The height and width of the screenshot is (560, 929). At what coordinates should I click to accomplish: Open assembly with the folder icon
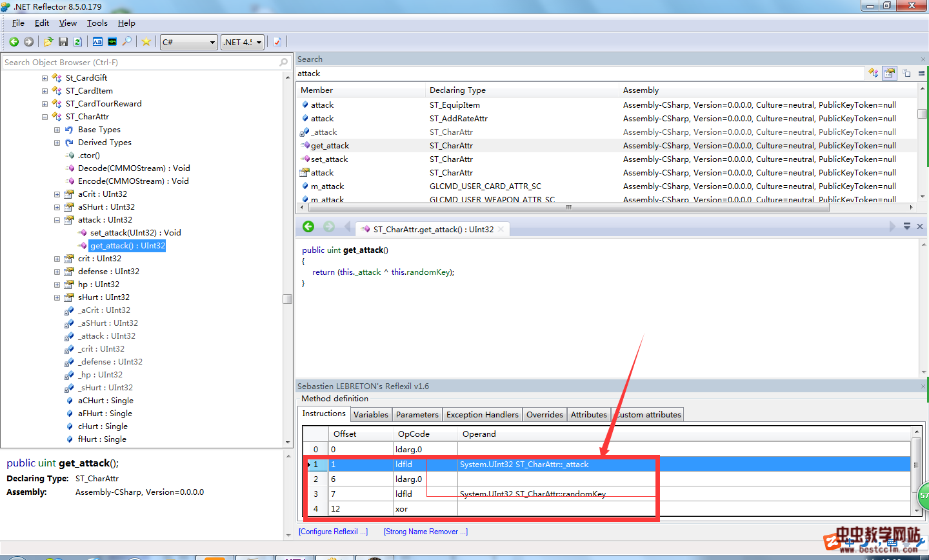pyautogui.click(x=48, y=42)
